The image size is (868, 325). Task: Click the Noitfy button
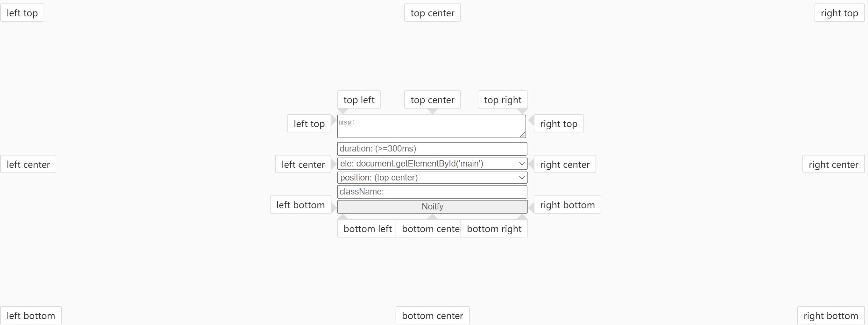(432, 207)
